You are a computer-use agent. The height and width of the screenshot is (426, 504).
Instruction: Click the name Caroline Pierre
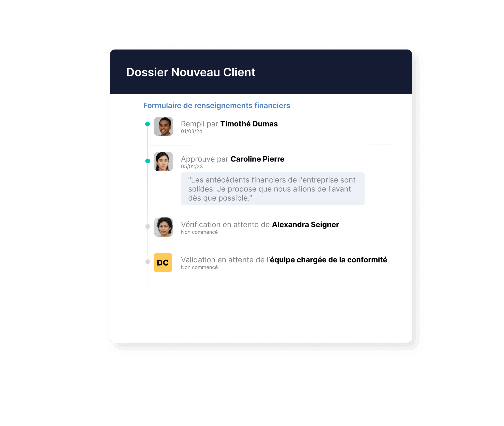click(257, 159)
